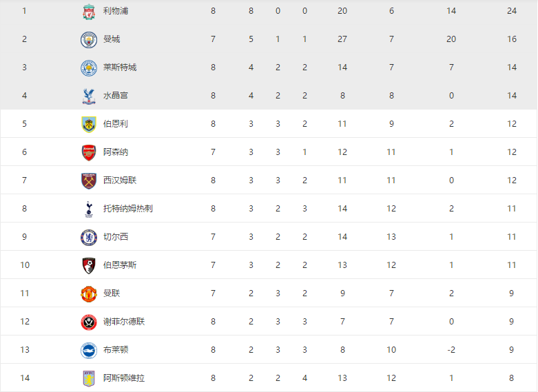
Task: Click the 谢菲尔德联 team name
Action: (x=124, y=322)
